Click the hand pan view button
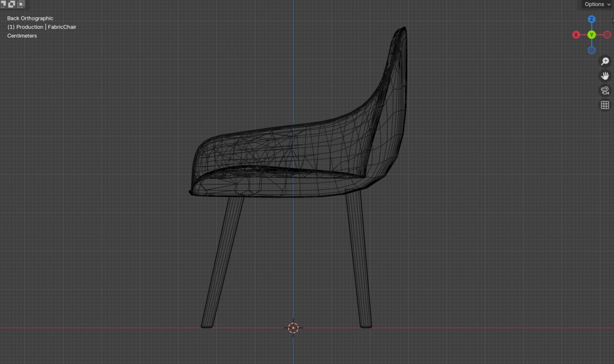Screen dimensions: 614x364 point(605,76)
